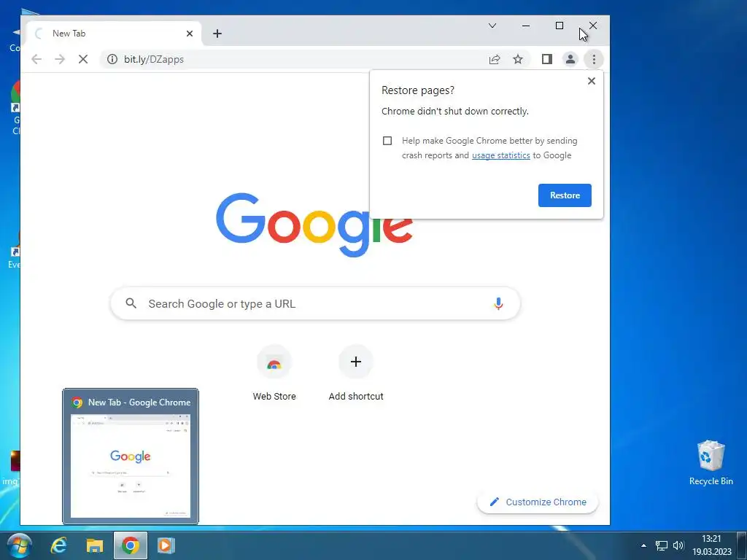The width and height of the screenshot is (747, 560).
Task: Select the Recycle Bin desktop icon
Action: (711, 463)
